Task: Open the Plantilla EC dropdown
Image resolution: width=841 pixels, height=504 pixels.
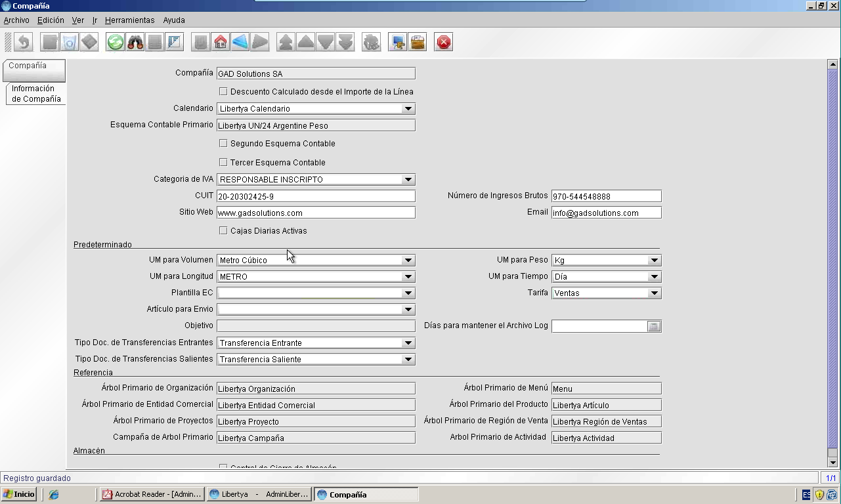Action: (408, 293)
